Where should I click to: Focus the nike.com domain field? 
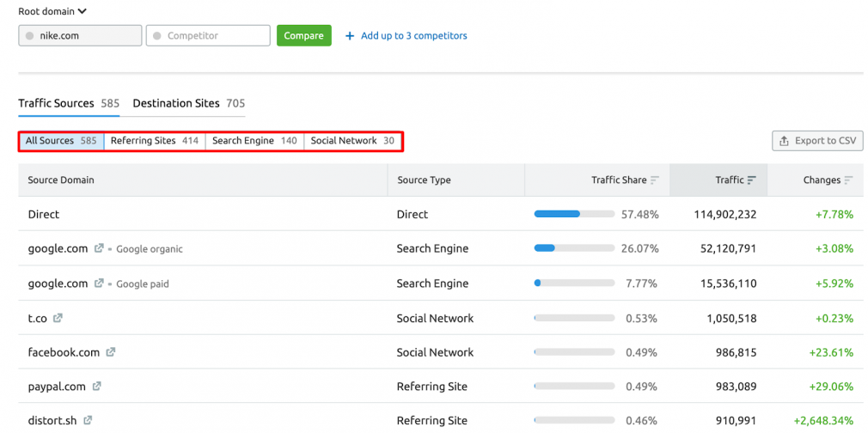pos(80,35)
